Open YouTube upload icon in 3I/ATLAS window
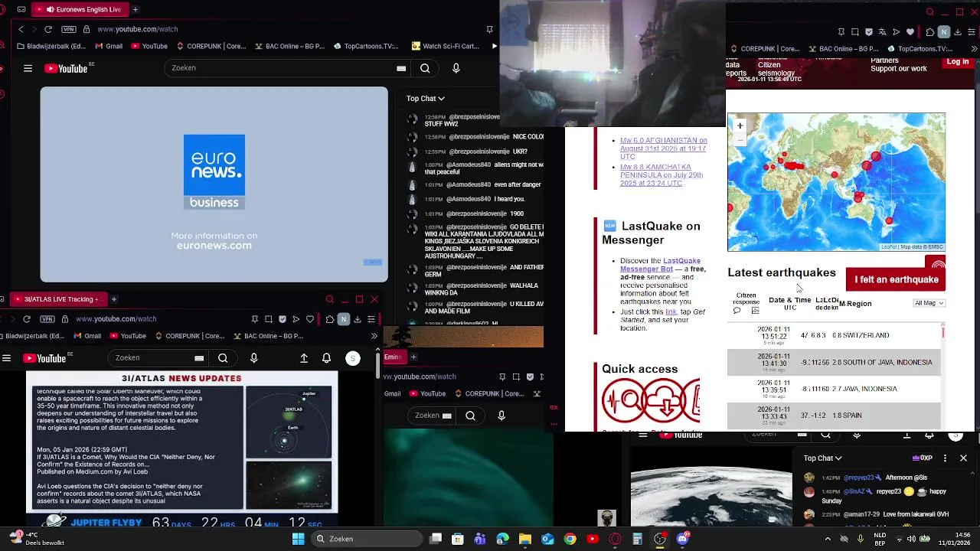Viewport: 980px width, 551px height. coord(304,358)
